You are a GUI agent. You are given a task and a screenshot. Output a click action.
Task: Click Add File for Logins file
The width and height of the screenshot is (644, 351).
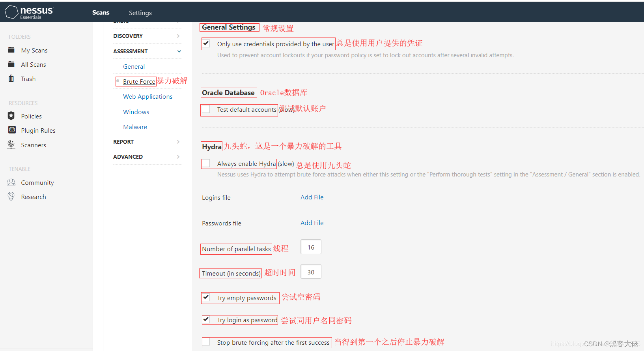pyautogui.click(x=312, y=197)
